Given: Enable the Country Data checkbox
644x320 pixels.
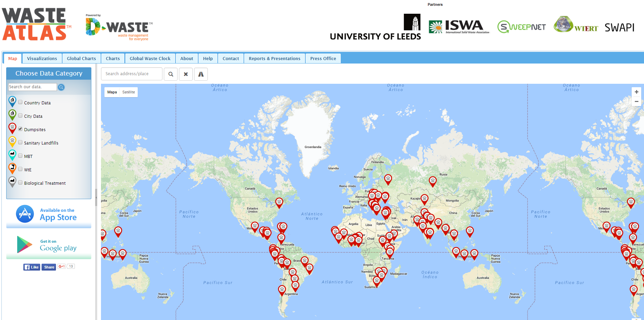Looking at the screenshot, I should point(21,102).
